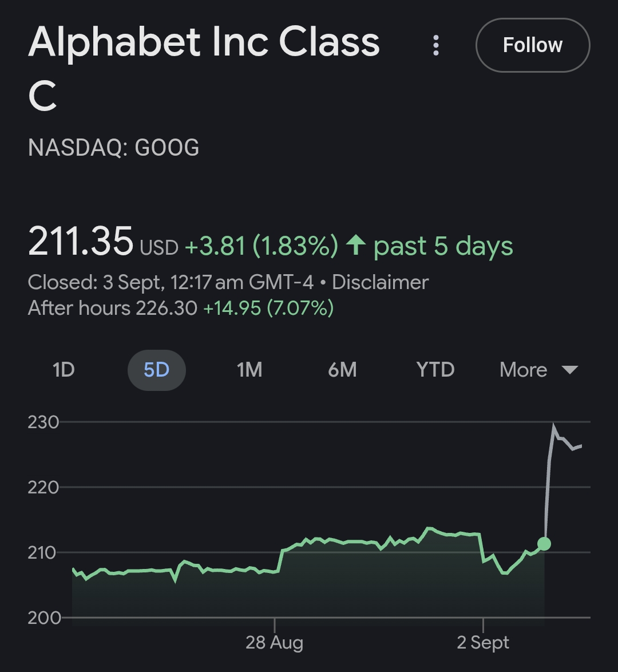Click the green upward arrow icon
Viewport: 618px width, 672px height.
pos(356,246)
